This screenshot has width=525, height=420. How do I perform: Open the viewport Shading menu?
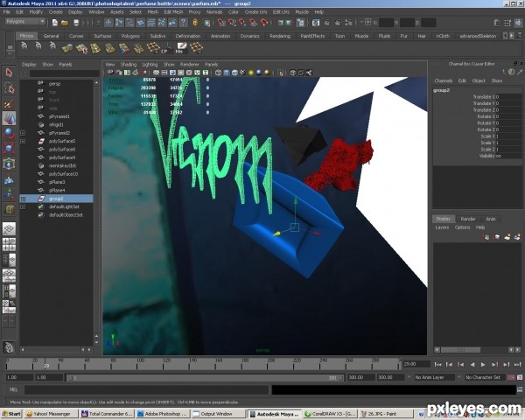point(129,64)
